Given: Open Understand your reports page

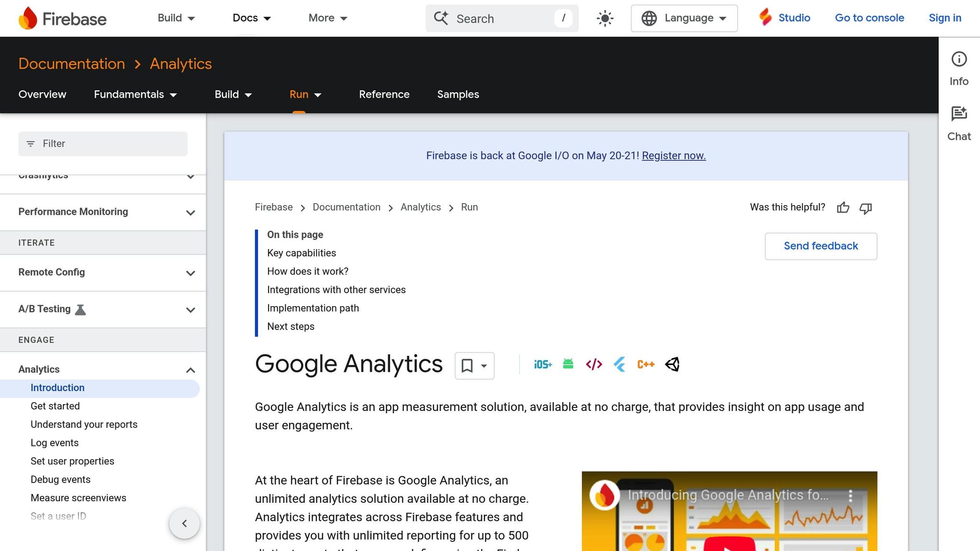Looking at the screenshot, I should coord(84,425).
